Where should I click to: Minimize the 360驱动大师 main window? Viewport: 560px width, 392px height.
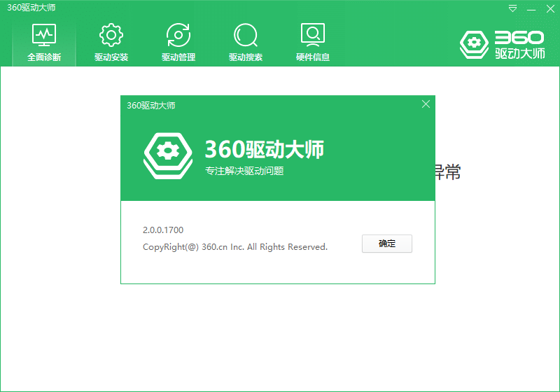pyautogui.click(x=531, y=8)
